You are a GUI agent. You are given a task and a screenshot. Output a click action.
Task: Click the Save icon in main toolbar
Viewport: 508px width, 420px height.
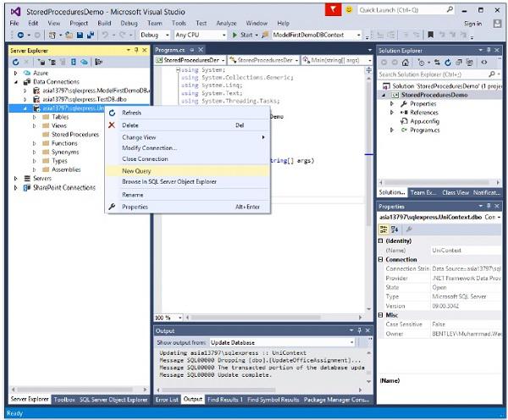(80, 35)
